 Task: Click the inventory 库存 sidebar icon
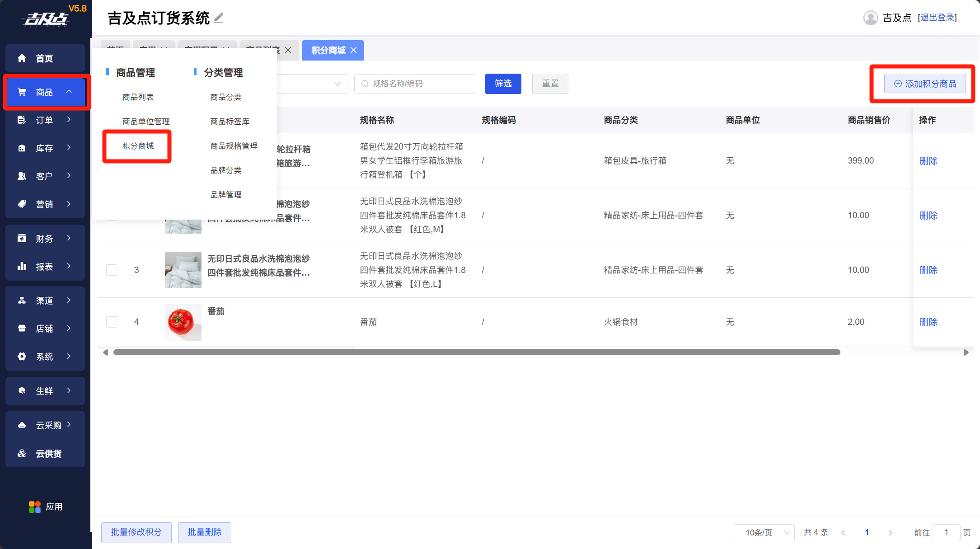coord(22,148)
